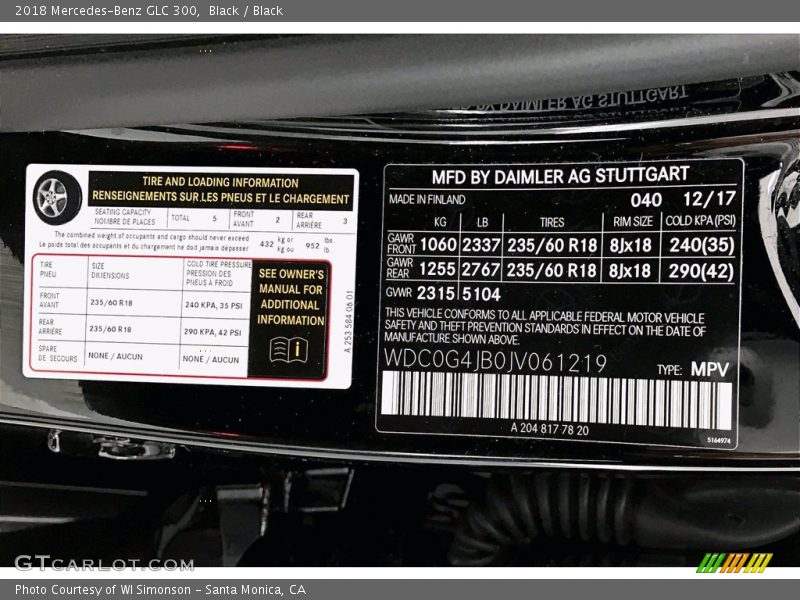Screen dimensions: 800x600
Task: Click 'RIM SIZE' column header
Action: point(633,221)
